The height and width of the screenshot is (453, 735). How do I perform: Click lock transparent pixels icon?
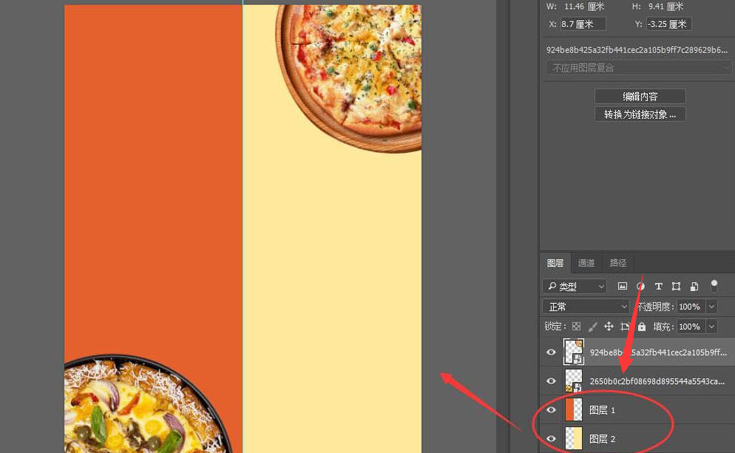576,327
